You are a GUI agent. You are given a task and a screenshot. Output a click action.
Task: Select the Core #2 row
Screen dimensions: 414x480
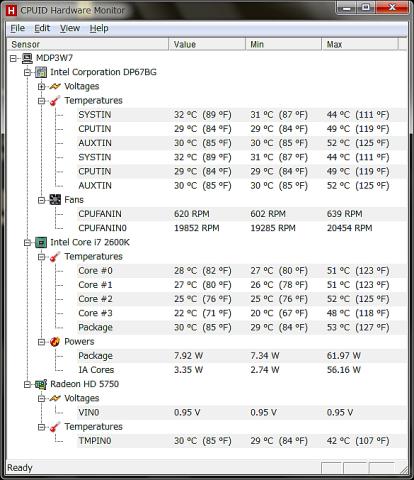click(x=241, y=299)
